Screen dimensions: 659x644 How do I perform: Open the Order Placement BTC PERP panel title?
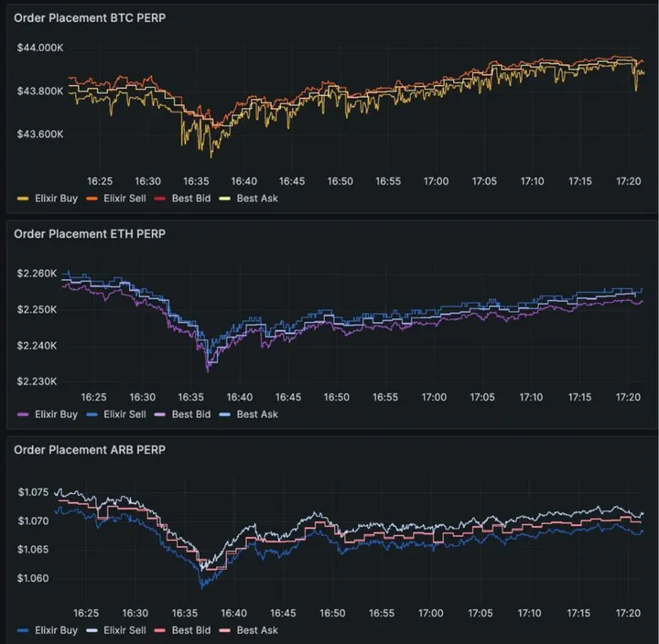[90, 18]
